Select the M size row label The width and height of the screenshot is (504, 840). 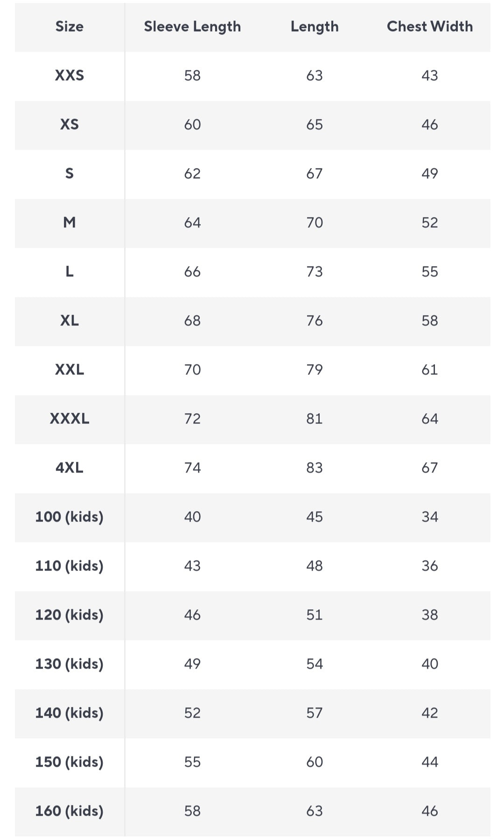tap(70, 223)
